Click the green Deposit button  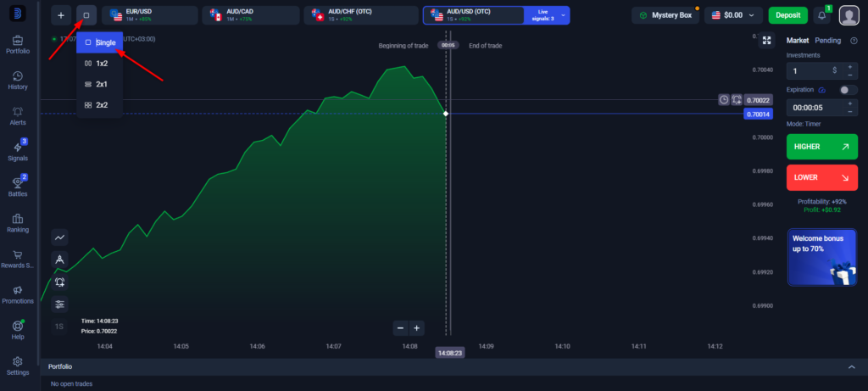[x=787, y=15]
